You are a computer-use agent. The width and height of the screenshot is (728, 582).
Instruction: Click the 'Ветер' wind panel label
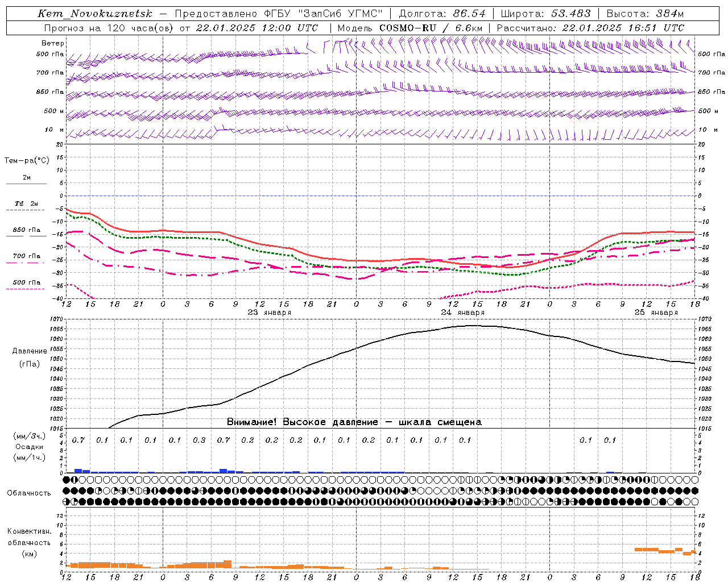[53, 43]
